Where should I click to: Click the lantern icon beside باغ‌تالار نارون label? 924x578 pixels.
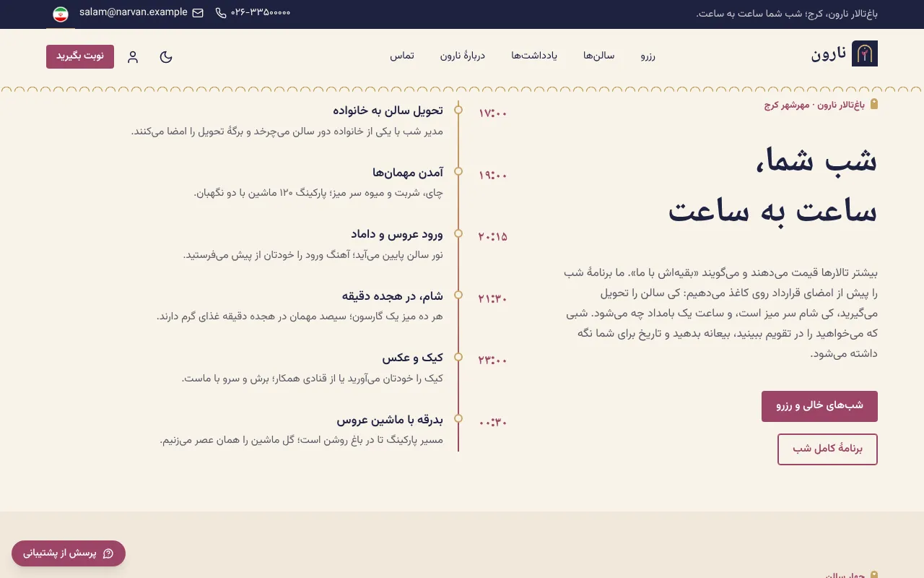point(873,104)
